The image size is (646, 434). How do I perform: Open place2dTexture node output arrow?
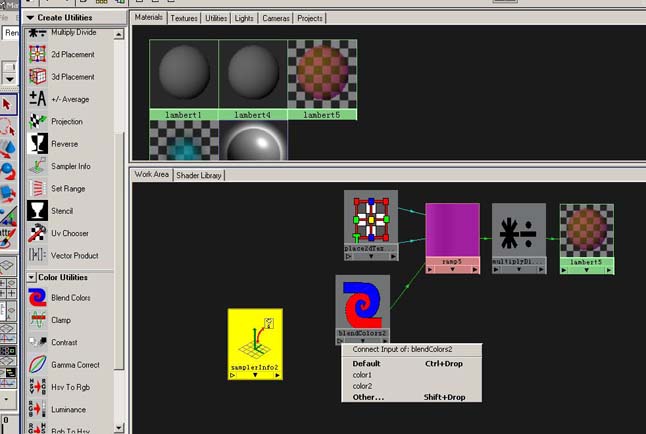coord(393,256)
